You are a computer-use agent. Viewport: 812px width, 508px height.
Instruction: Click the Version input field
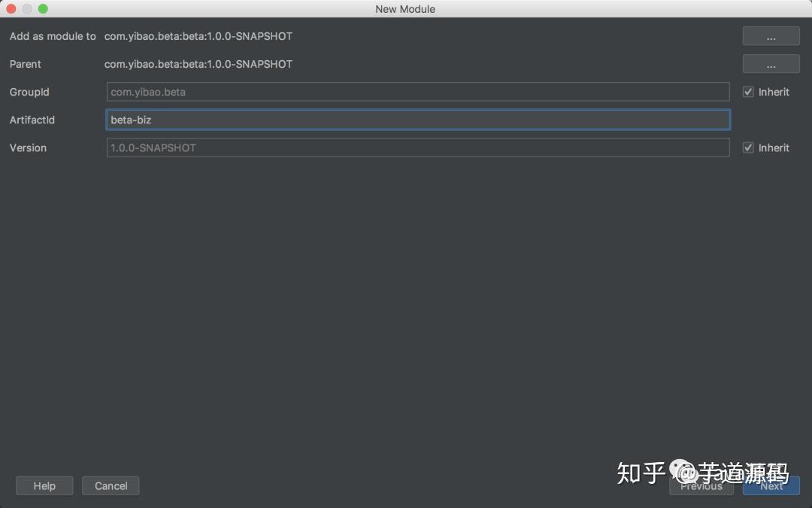(418, 148)
